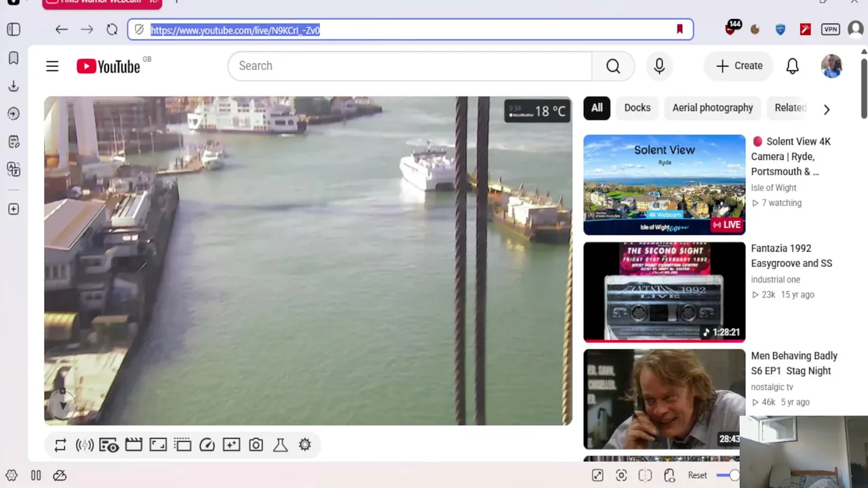Open the browser profile avatar

point(855,29)
